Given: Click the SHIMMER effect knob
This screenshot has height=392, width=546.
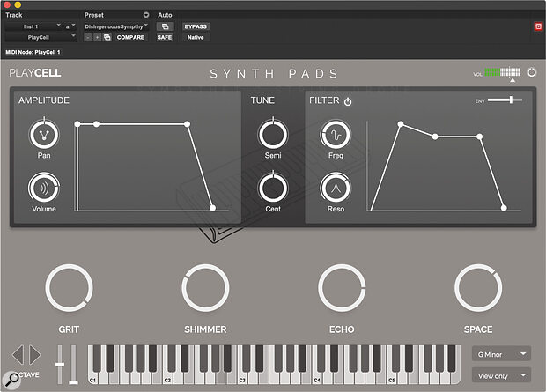Looking at the screenshot, I should tap(205, 288).
